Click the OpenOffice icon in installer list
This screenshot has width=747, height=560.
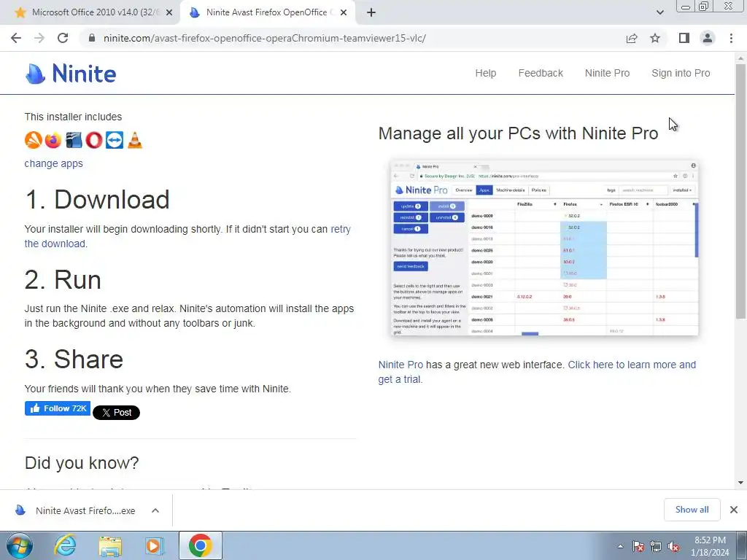coord(74,140)
